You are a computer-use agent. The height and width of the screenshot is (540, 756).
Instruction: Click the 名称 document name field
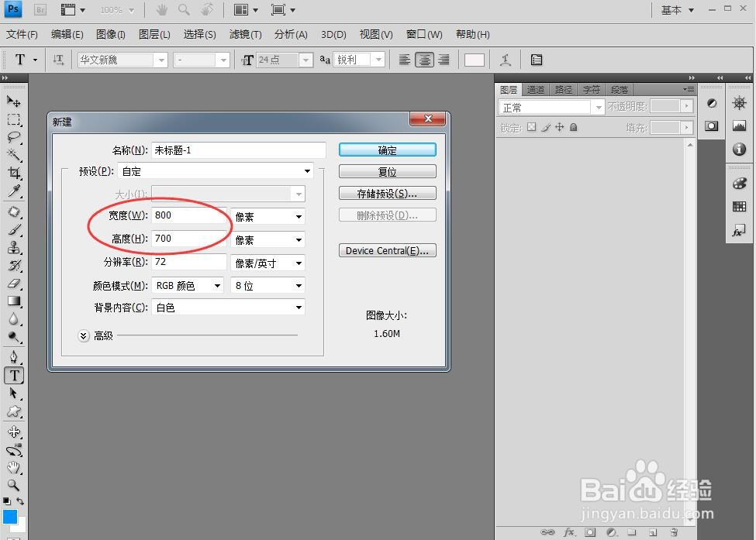pyautogui.click(x=238, y=150)
